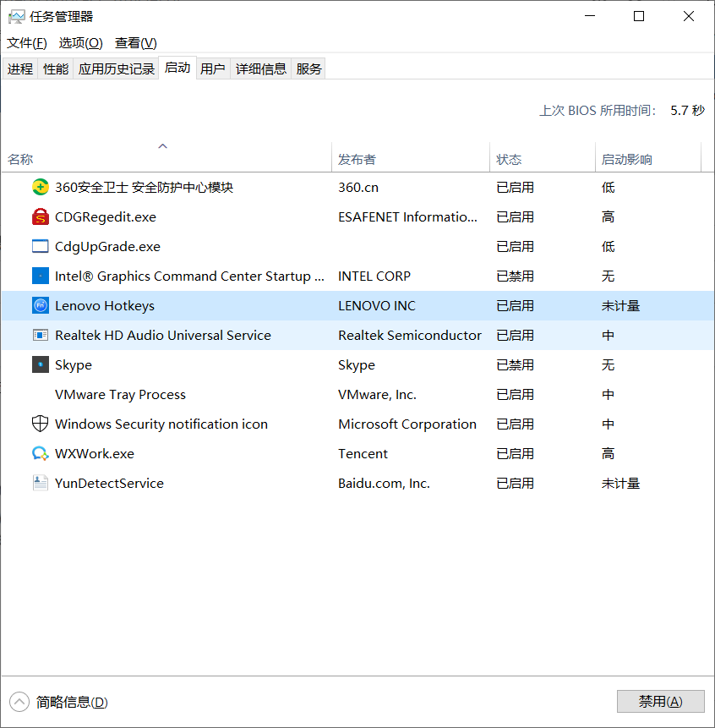Click the sort arrow above 名称 column

click(x=162, y=146)
